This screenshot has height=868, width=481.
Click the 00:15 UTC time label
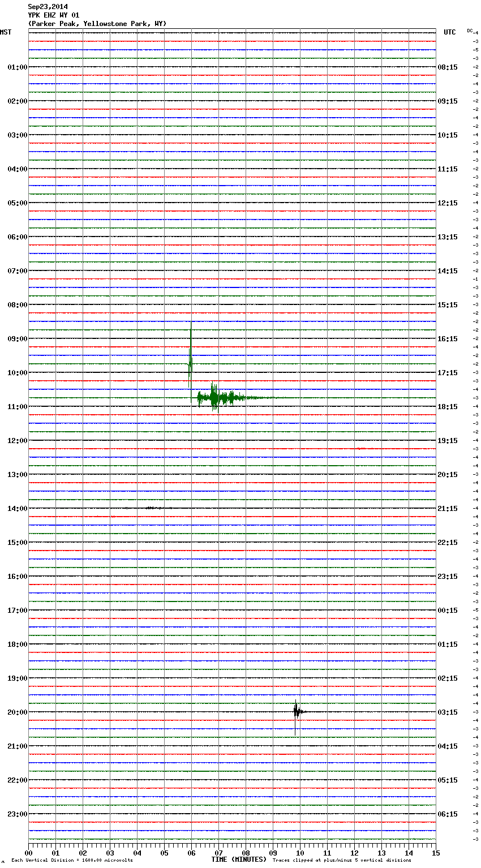coord(448,611)
